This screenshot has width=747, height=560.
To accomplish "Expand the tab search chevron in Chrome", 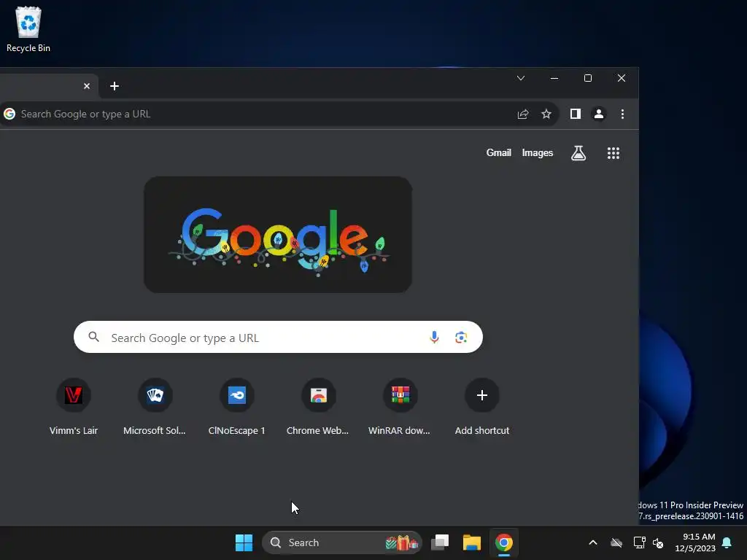I will tap(521, 78).
